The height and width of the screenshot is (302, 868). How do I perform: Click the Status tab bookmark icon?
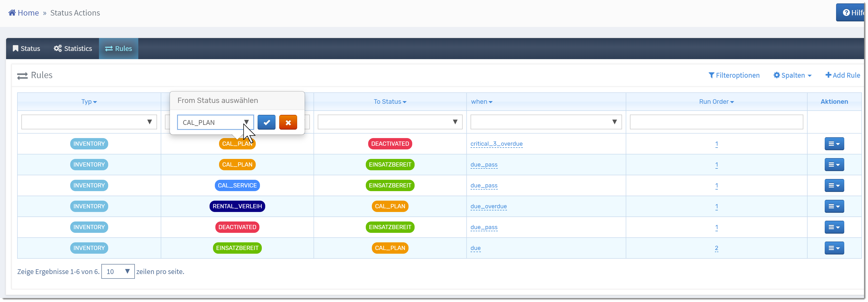click(16, 49)
